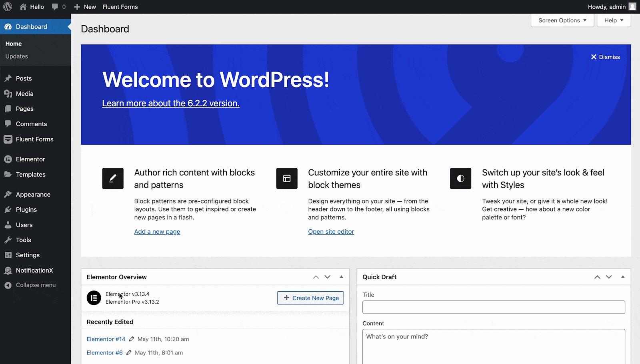
Task: Click the pencil icon for blocks and patterns
Action: point(113,178)
